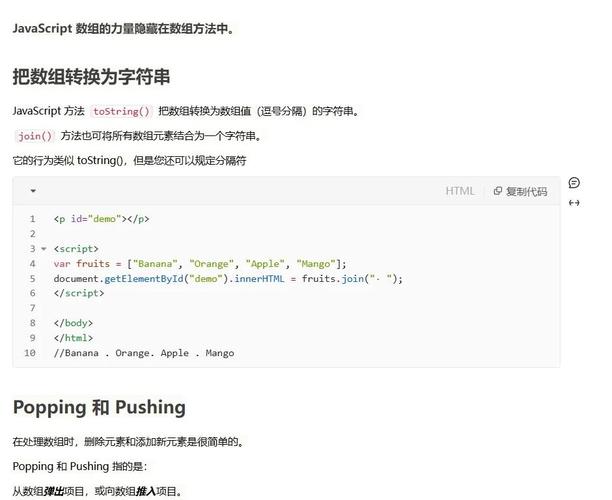612x500 pixels.
Task: Click the closing body tag line
Action: 73,323
